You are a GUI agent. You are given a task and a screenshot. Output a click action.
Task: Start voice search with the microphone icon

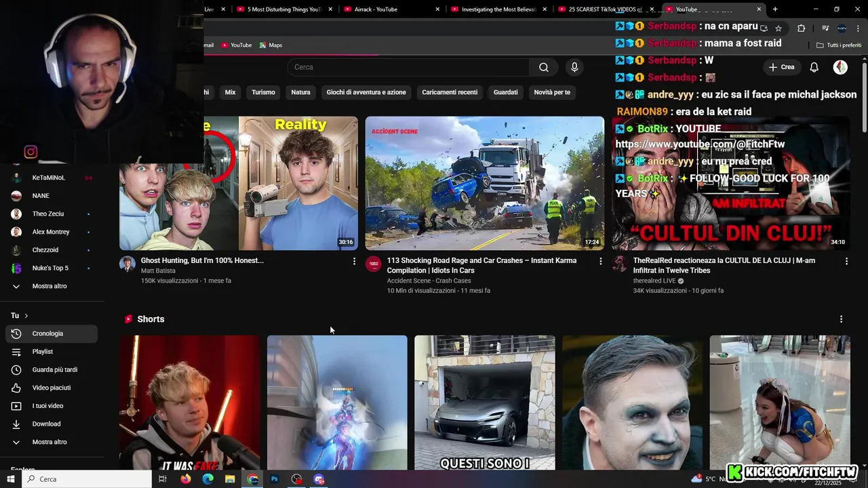[574, 67]
